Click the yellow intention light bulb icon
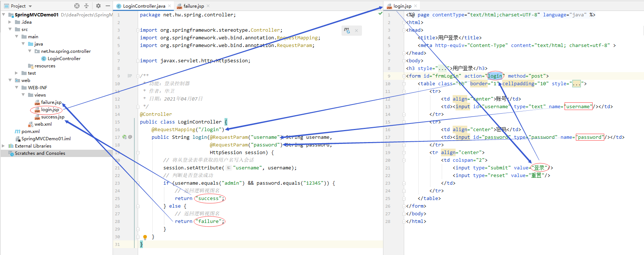The image size is (644, 255). [x=145, y=237]
